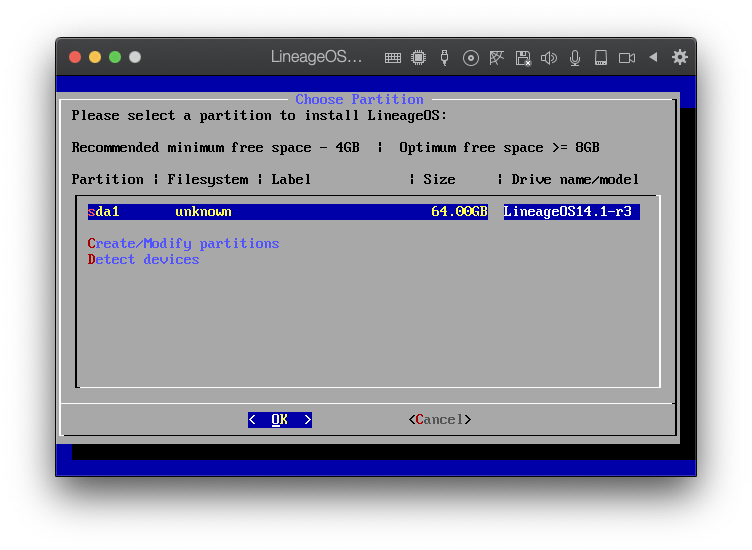Click the green full-screen window button
Viewport: 752px width, 550px height.
coord(115,58)
